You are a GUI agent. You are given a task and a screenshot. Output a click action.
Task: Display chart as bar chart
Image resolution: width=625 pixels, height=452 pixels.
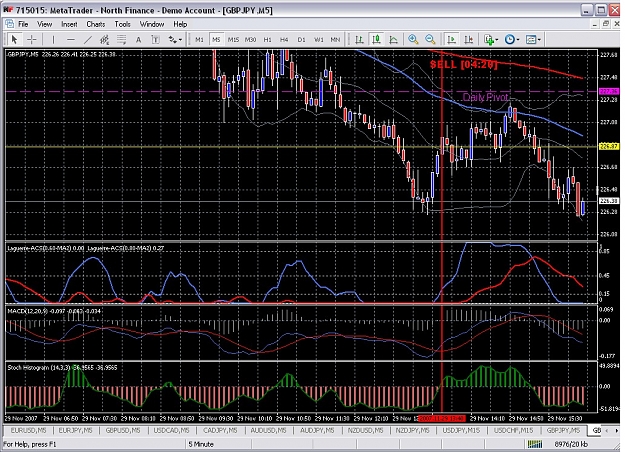click(359, 39)
